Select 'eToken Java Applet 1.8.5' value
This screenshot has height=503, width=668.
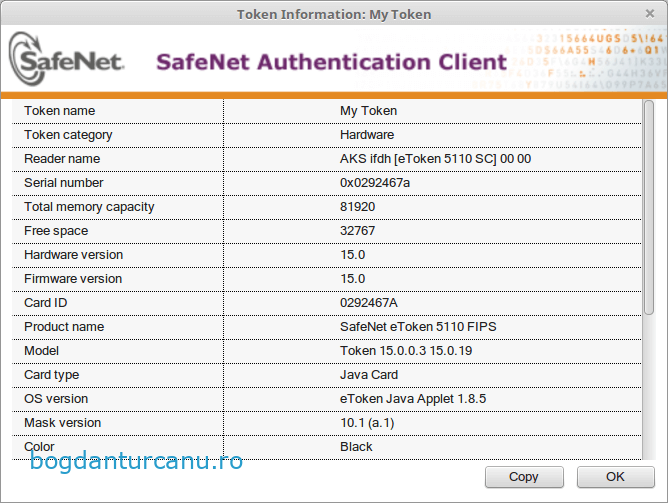coord(413,399)
